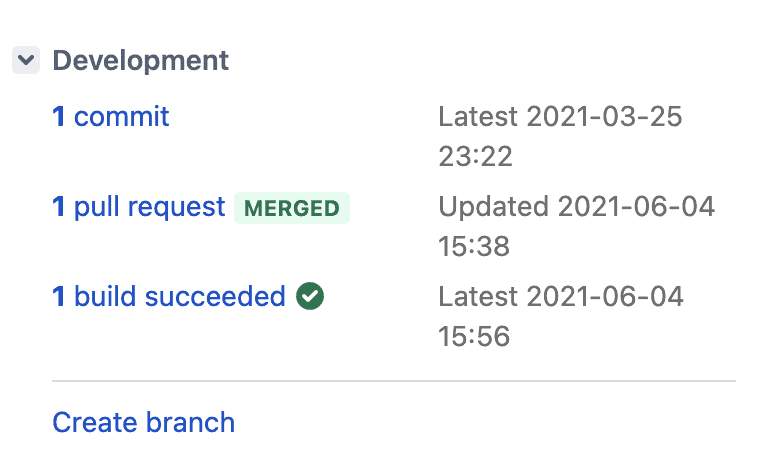Click the bold count number before commit
The height and width of the screenshot is (468, 776).
pos(58,117)
